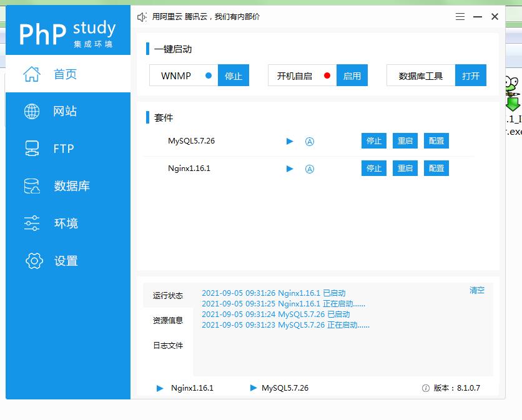Click the PhP study logo
Viewport: 522px width, 420px height.
click(67, 32)
